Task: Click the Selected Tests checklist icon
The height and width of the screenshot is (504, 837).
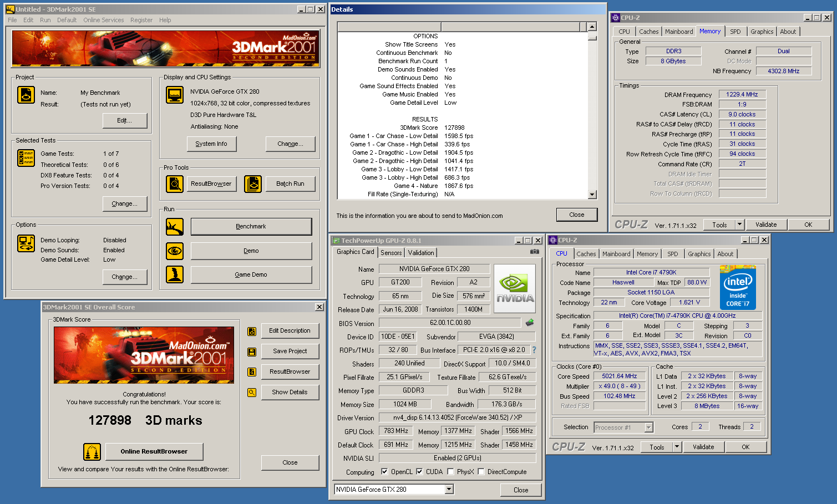Action: [x=26, y=158]
